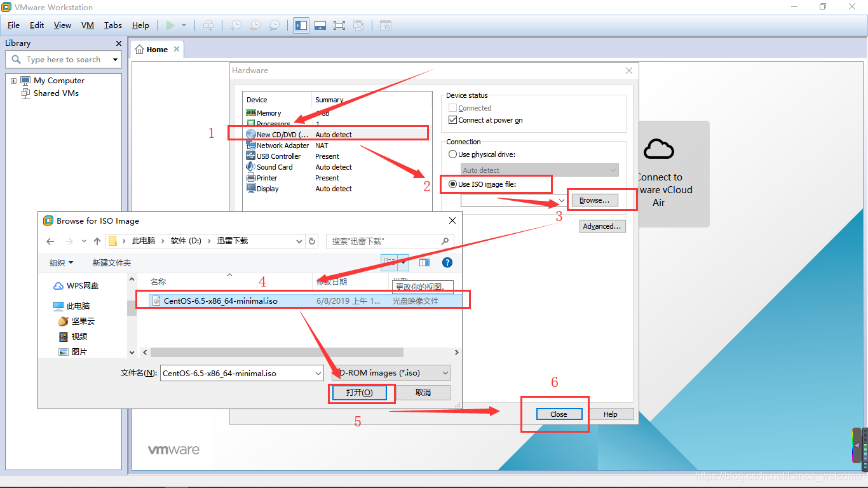Screen dimensions: 868x488
Task: Toggle Show Library sidebar toolbar icon
Action: point(301,25)
